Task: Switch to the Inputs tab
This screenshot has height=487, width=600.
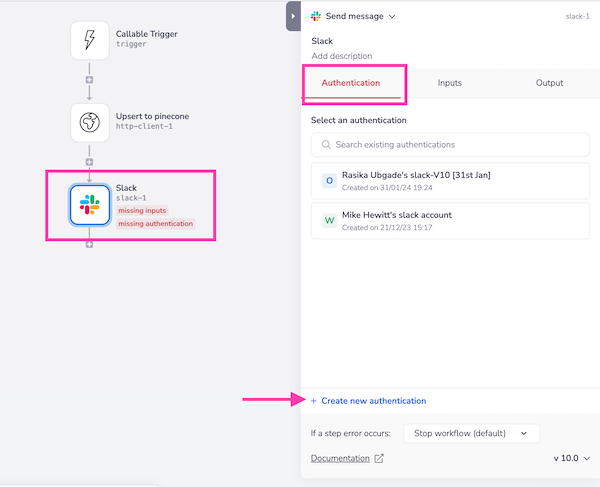Action: pos(450,83)
